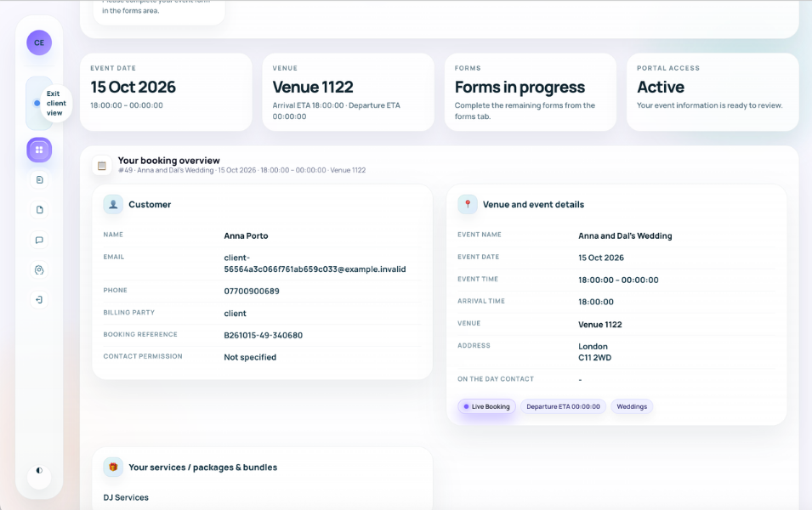This screenshot has height=510, width=812.
Task: Click Your services / packages & bundles heading
Action: (203, 467)
